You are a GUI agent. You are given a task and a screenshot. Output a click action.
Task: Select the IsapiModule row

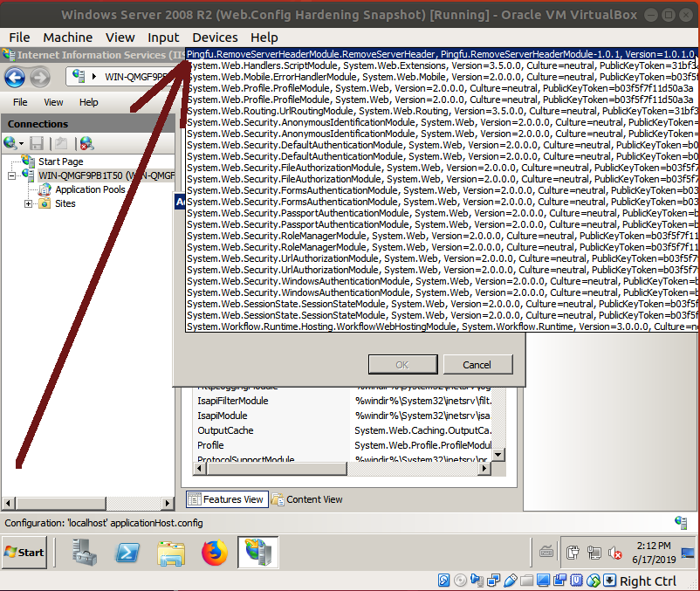coord(344,416)
